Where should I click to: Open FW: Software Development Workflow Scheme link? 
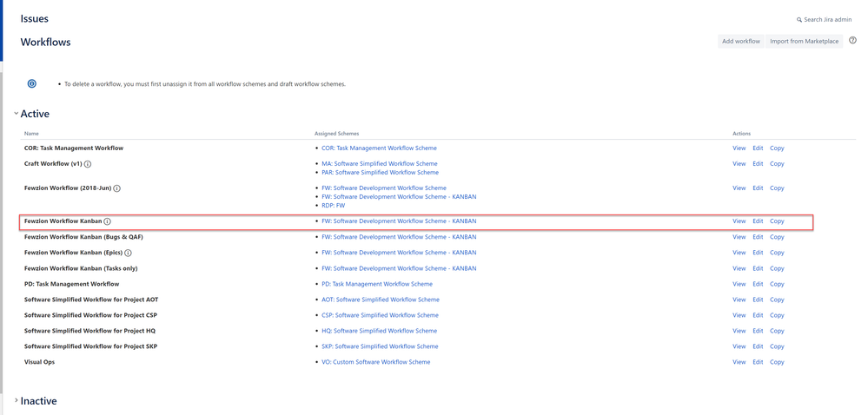384,188
